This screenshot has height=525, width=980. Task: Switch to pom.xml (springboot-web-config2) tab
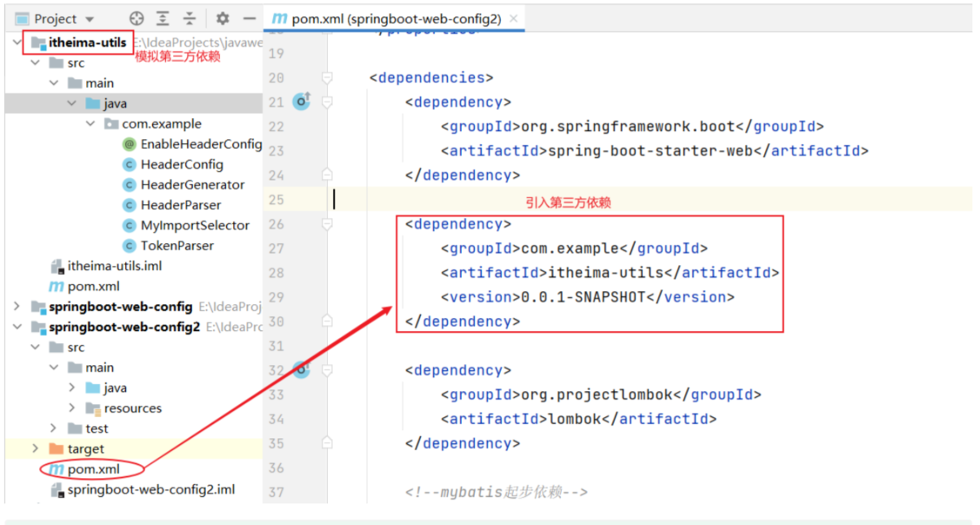pos(387,18)
